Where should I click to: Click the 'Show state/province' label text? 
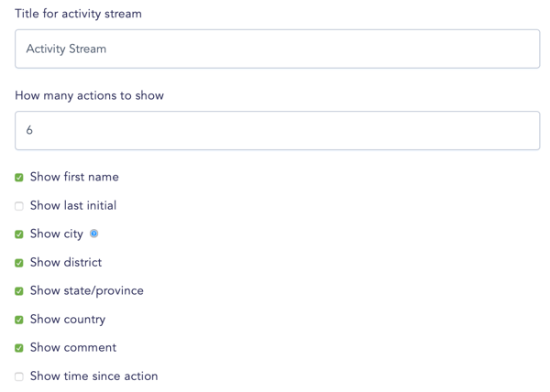pos(87,290)
